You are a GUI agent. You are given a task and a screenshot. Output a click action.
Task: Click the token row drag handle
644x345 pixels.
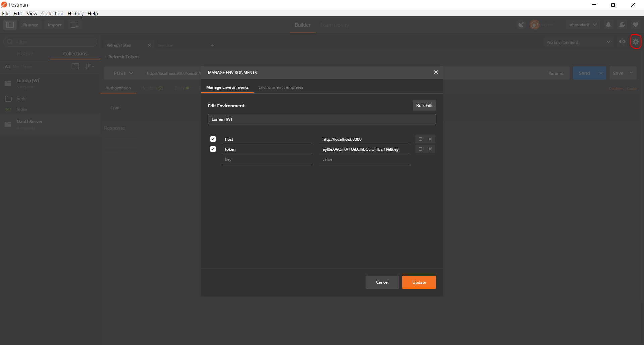(x=420, y=149)
